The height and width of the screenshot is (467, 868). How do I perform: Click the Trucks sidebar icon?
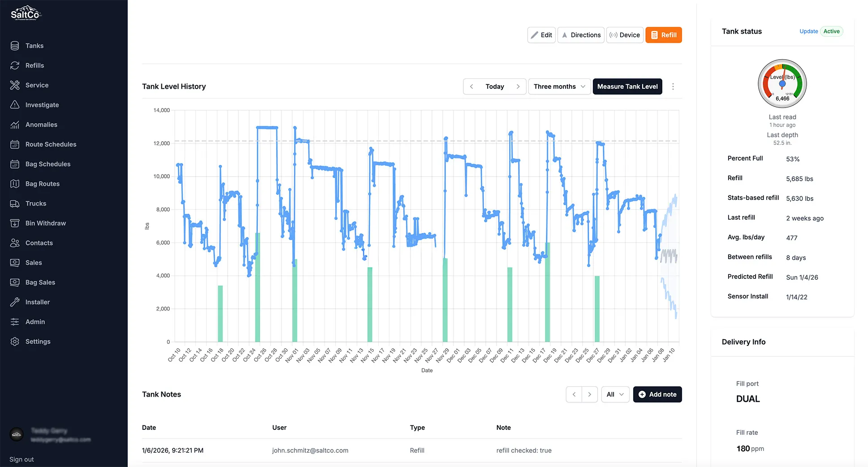[x=15, y=203]
